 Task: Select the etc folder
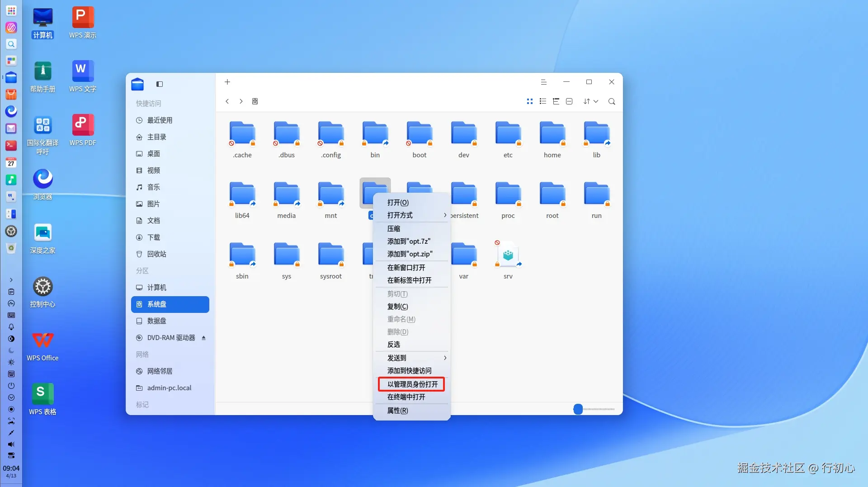tap(508, 135)
